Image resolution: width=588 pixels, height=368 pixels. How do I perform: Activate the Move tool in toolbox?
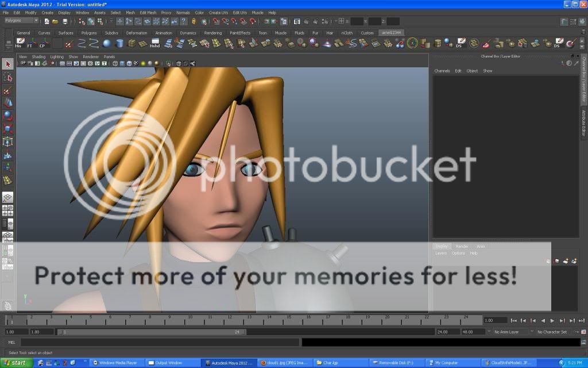tap(7, 102)
